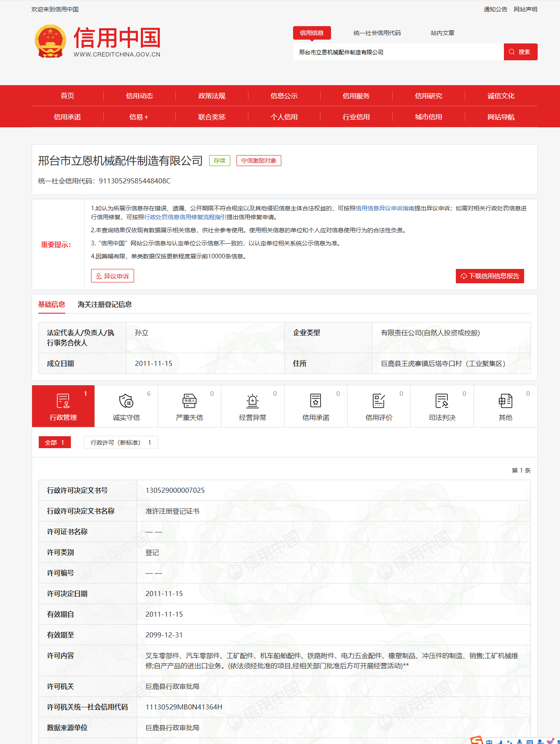Click the credit code 91130529585448408C
Screen dimensions: 560x744
coord(135,181)
